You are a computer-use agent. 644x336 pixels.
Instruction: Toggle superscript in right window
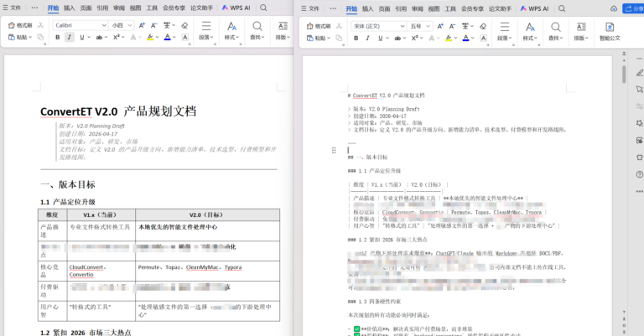pos(414,39)
